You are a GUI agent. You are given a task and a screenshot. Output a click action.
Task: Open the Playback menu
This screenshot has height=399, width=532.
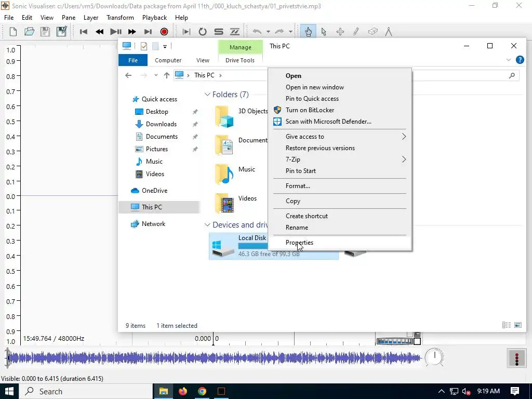pyautogui.click(x=154, y=18)
